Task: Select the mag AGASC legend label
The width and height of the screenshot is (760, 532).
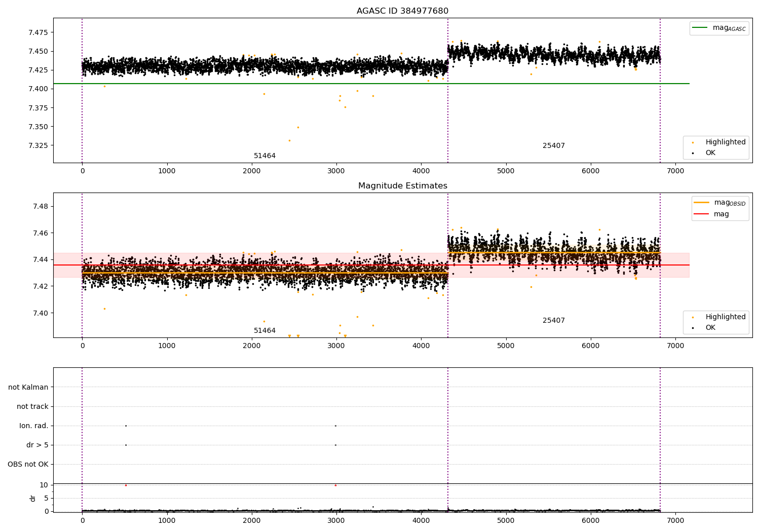Action: coord(729,28)
